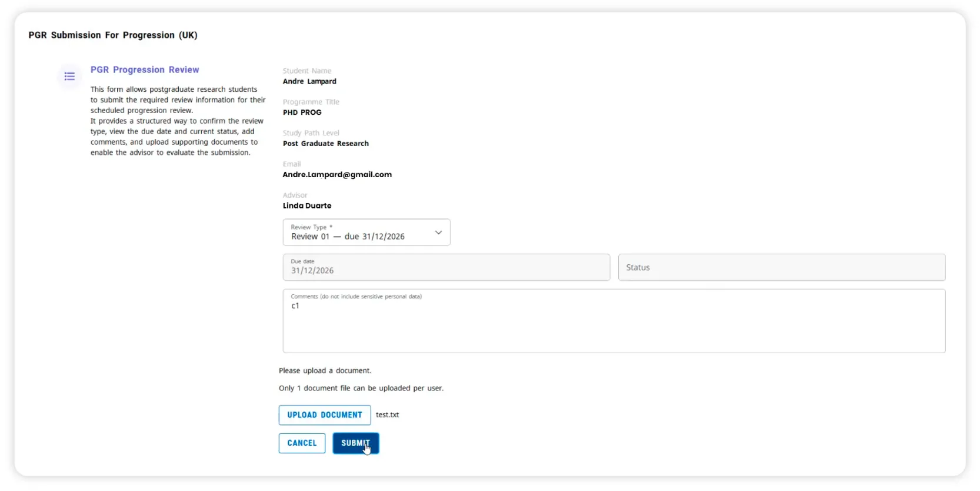Select the student name Andre Lampard
The width and height of the screenshot is (980, 491).
[309, 82]
